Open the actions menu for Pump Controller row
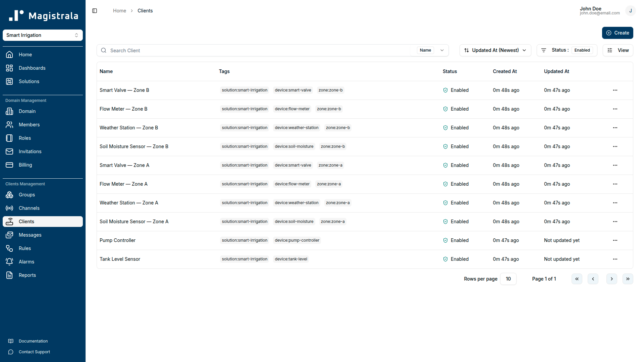 (x=615, y=240)
